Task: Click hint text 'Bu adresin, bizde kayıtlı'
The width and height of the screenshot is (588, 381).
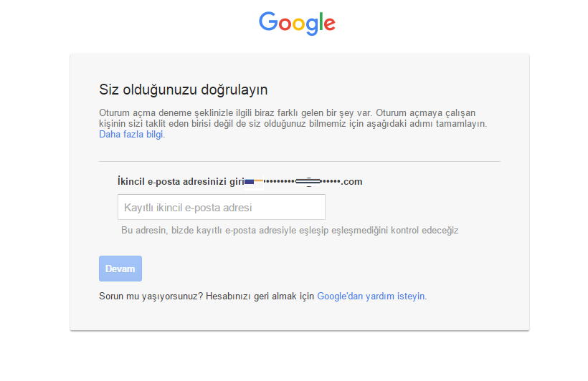Action: coord(172,230)
